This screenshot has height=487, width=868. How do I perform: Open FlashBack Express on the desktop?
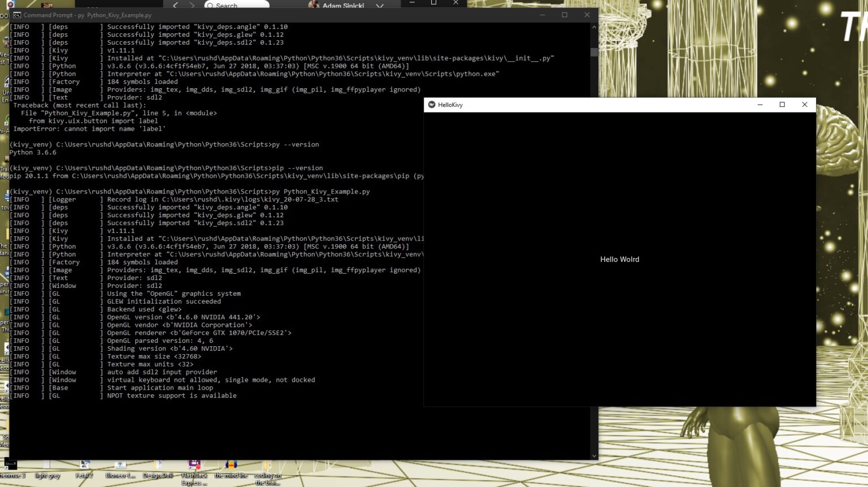(194, 468)
